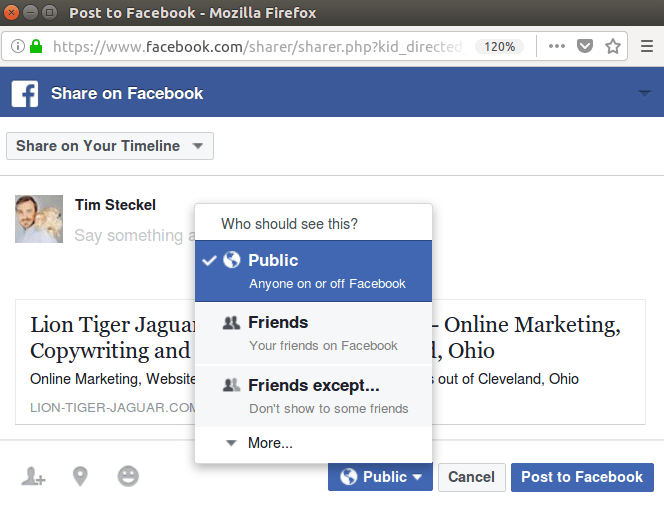Open the Firefox hamburger menu
Viewport: 664px width, 514px height.
[x=647, y=46]
